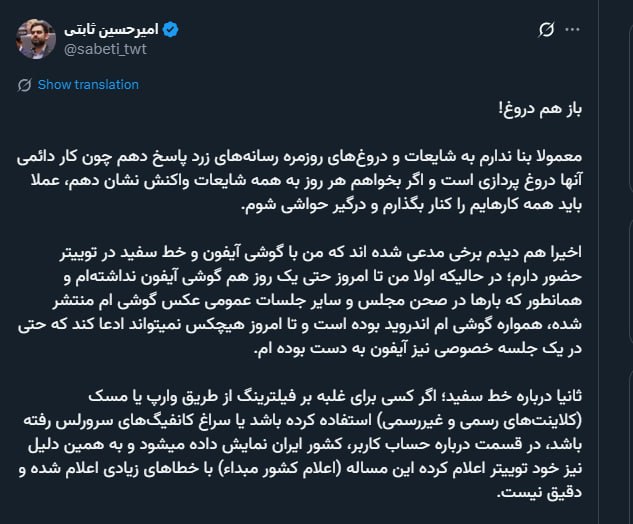
Task: Click the word اخیرا starting the third paragraph
Action: point(594,251)
